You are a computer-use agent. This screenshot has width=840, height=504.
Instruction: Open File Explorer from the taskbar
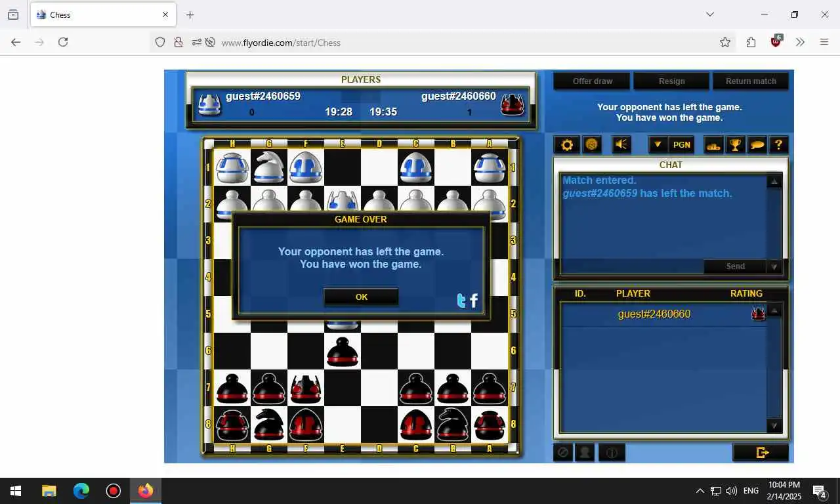49,491
